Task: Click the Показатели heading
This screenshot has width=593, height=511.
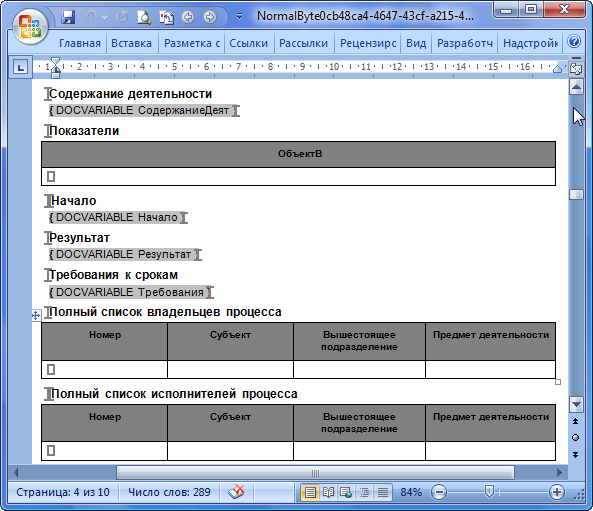Action: (x=84, y=131)
